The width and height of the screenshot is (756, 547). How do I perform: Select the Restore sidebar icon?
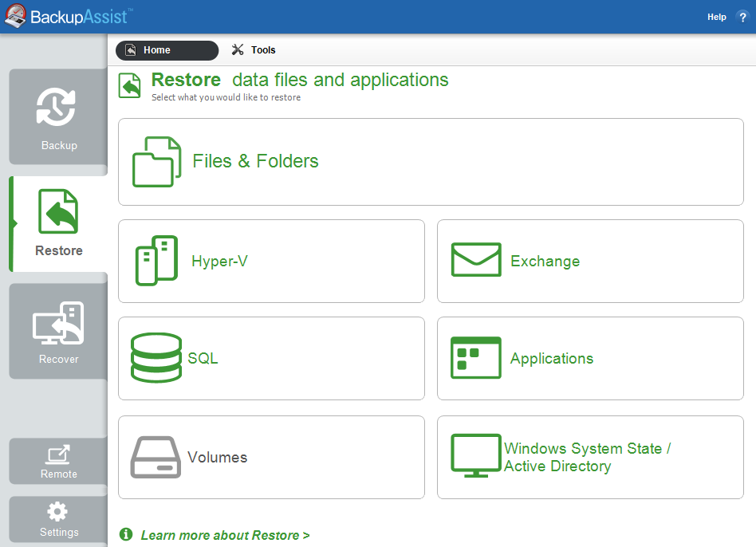pyautogui.click(x=58, y=211)
